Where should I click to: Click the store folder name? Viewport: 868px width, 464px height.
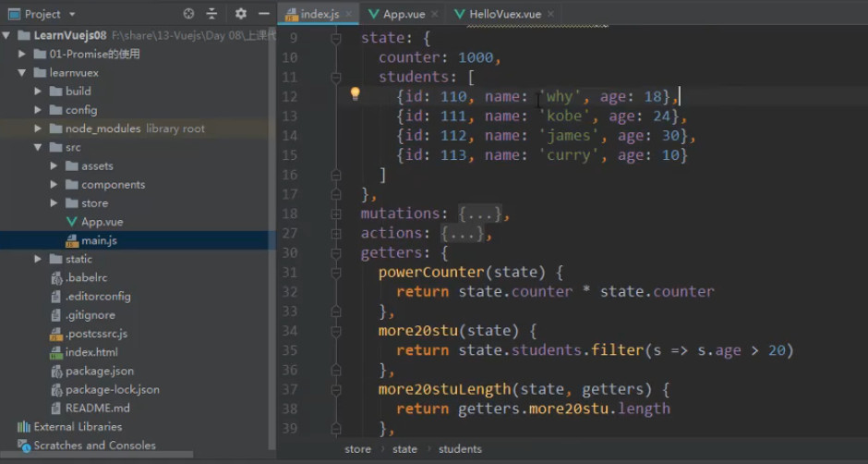[95, 203]
